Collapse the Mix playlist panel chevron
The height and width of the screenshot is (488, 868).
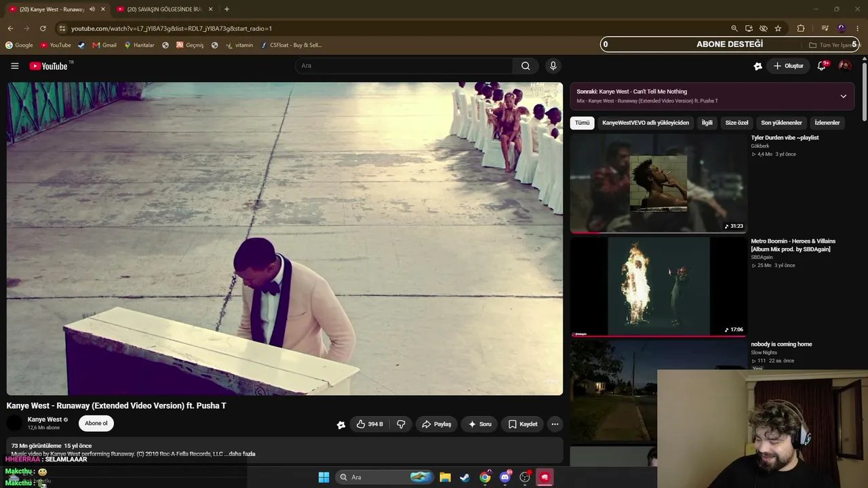click(x=843, y=96)
